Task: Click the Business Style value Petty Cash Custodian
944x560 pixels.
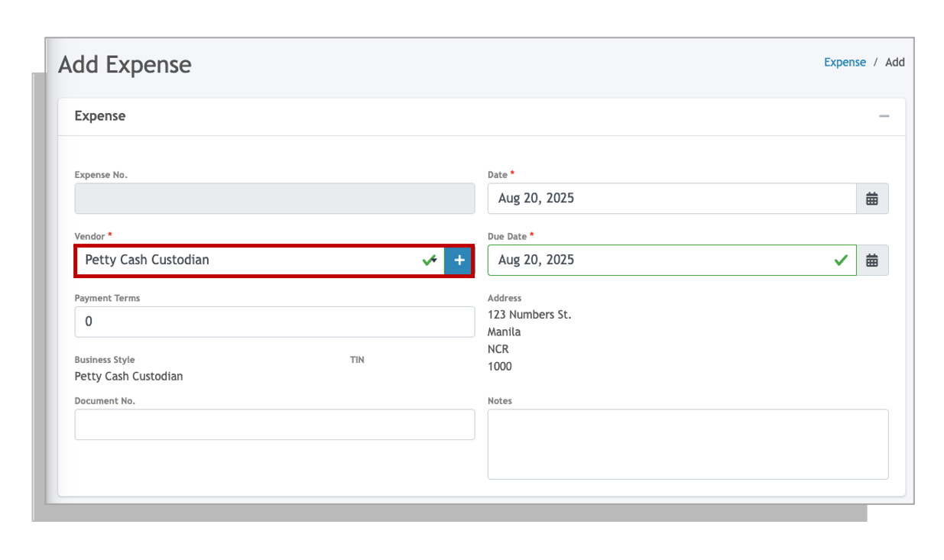Action: [128, 377]
